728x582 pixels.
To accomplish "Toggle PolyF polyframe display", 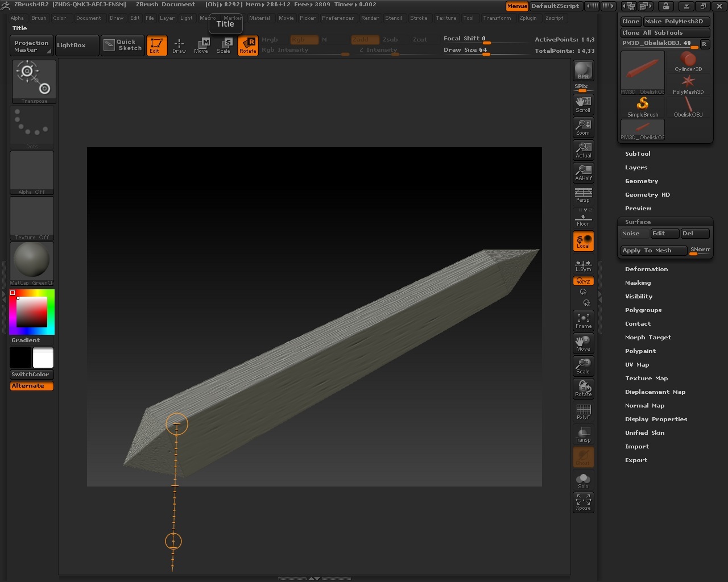I will tap(583, 411).
